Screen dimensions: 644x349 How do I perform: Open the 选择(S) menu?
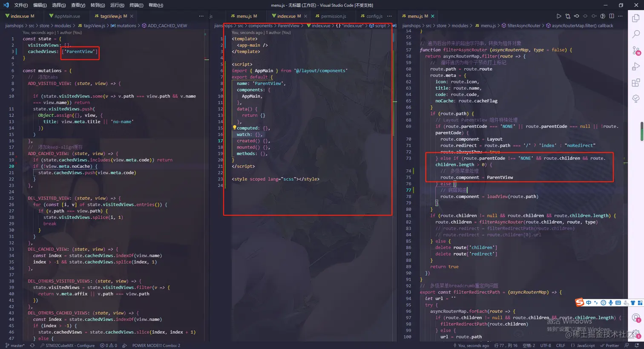59,5
